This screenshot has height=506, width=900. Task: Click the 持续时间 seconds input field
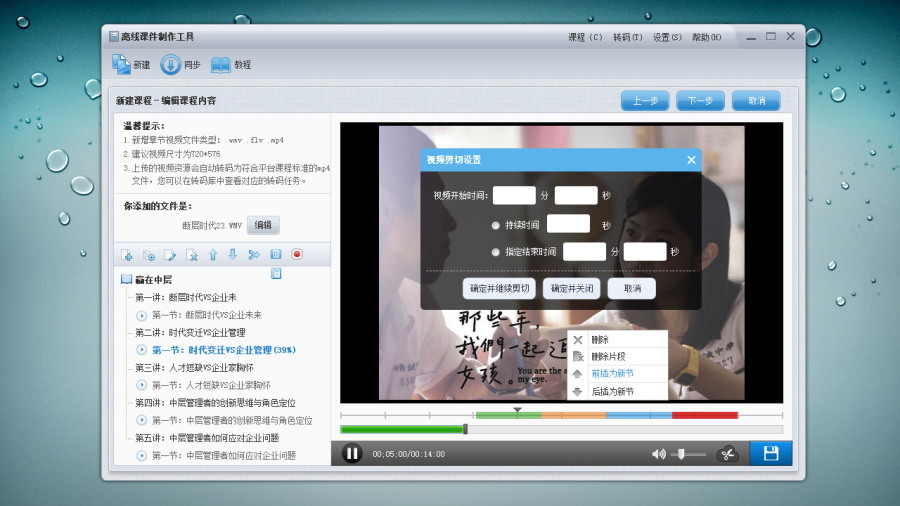(568, 224)
